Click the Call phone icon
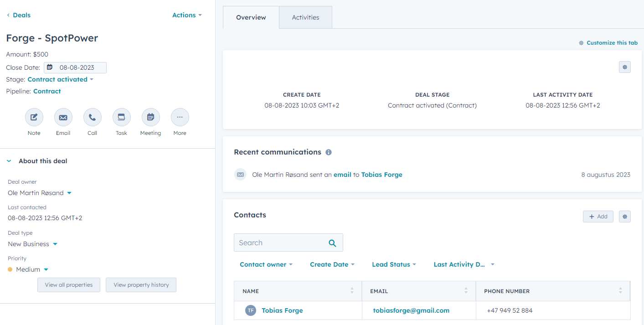Viewport: 644px width, 325px height. click(92, 118)
